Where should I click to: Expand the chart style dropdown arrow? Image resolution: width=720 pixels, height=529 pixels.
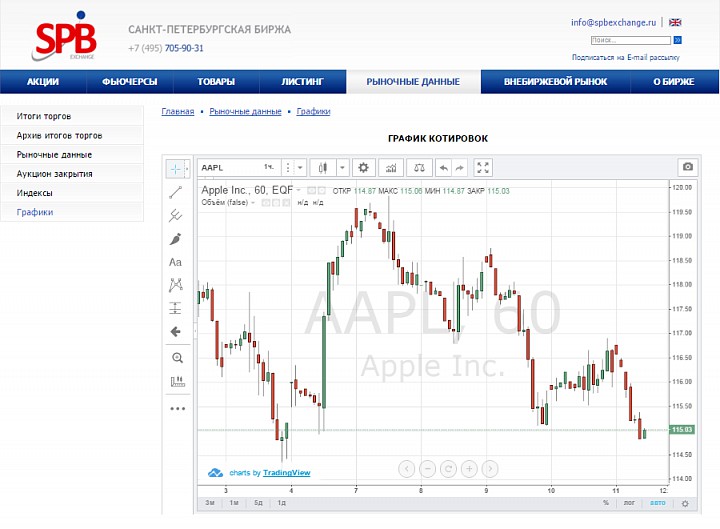click(x=343, y=168)
